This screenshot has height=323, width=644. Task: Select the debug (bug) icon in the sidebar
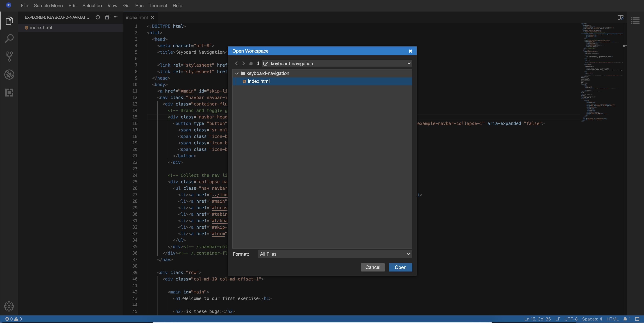pyautogui.click(x=9, y=74)
